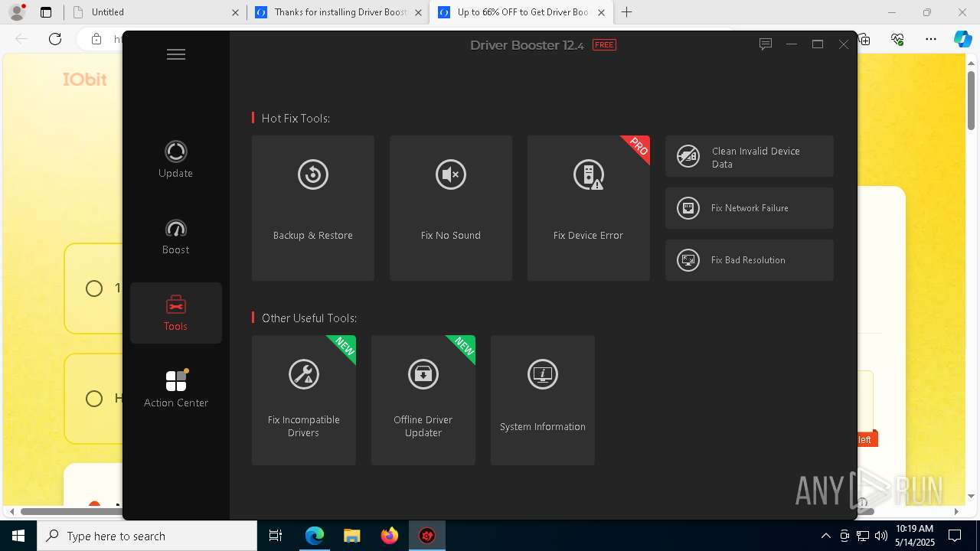The image size is (980, 551).
Task: Open Clean Invalid Device Data tool
Action: (x=750, y=156)
